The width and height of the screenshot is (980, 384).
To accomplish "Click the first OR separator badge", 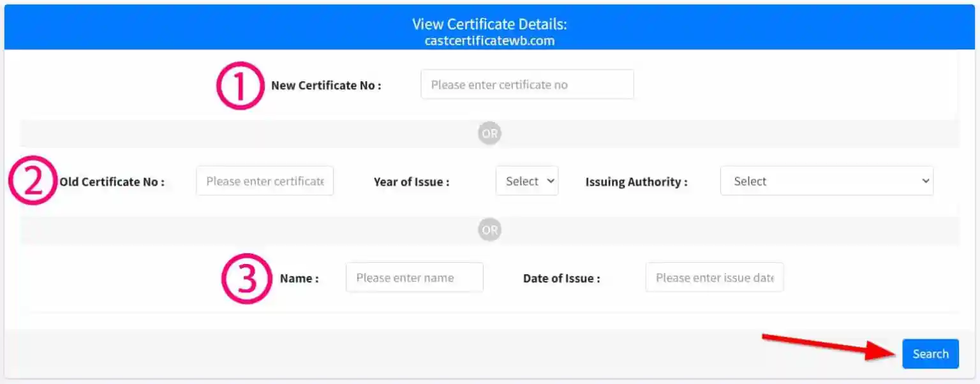I will pos(489,133).
